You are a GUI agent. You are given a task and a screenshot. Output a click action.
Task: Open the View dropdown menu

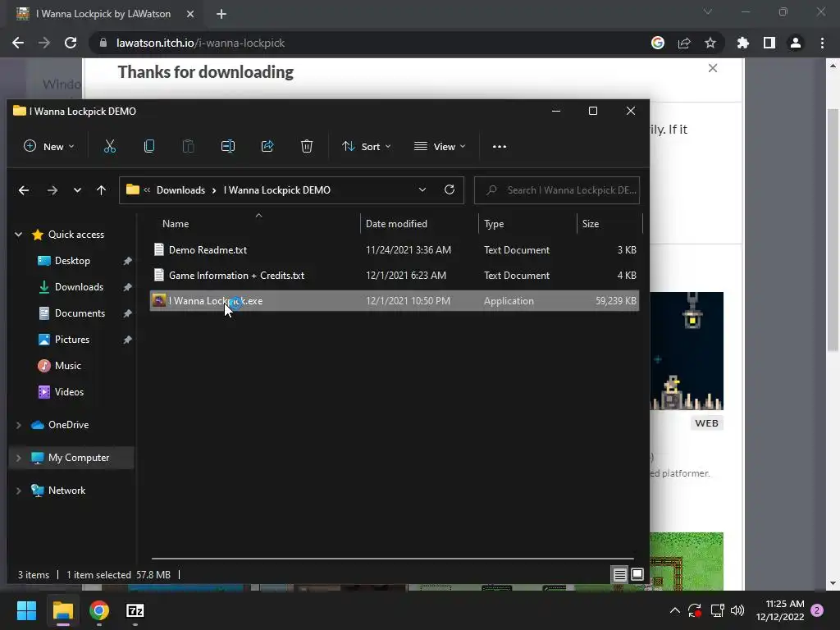click(x=440, y=146)
